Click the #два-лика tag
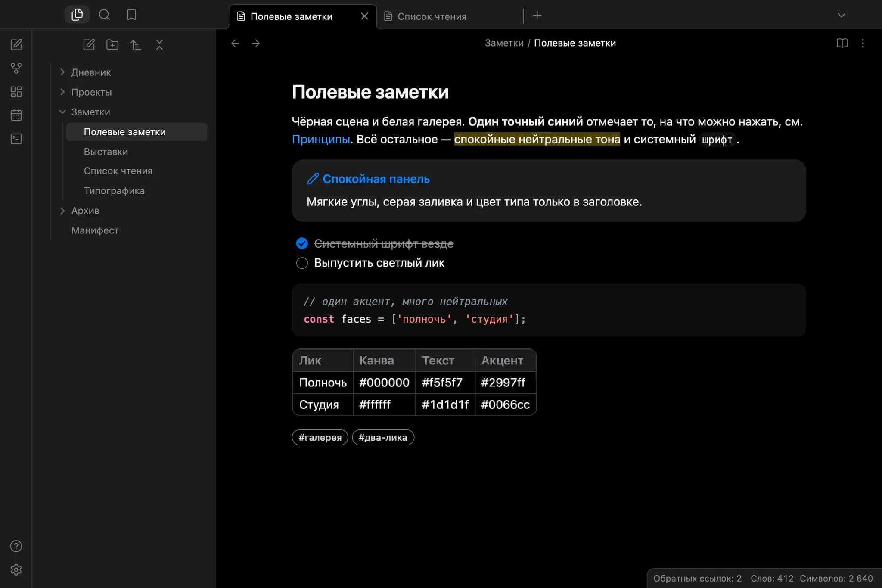 pyautogui.click(x=383, y=437)
